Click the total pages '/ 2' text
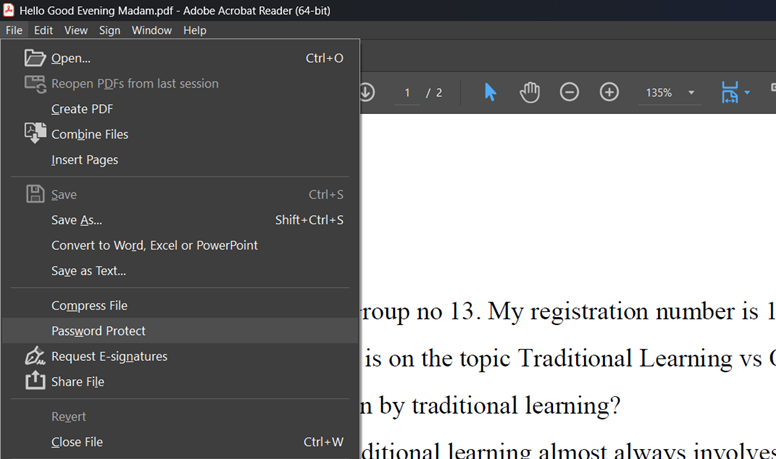 pyautogui.click(x=434, y=93)
